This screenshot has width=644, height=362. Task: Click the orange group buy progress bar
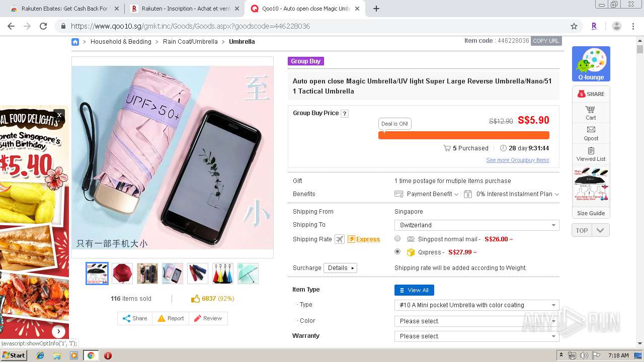click(x=463, y=135)
